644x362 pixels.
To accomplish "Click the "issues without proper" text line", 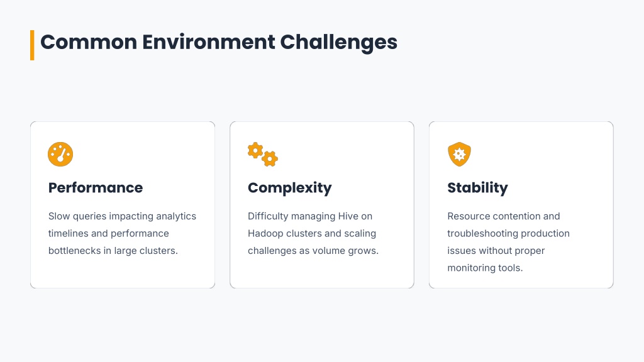I will pyautogui.click(x=496, y=251).
